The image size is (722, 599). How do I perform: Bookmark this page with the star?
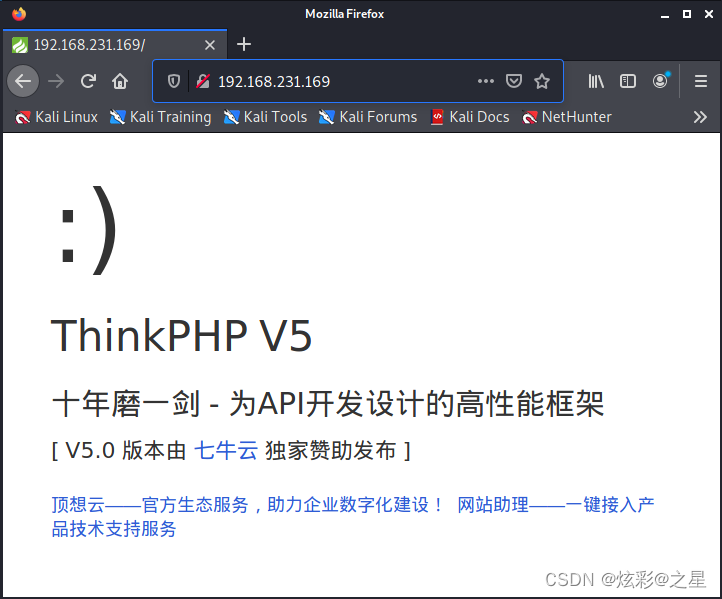(x=542, y=81)
